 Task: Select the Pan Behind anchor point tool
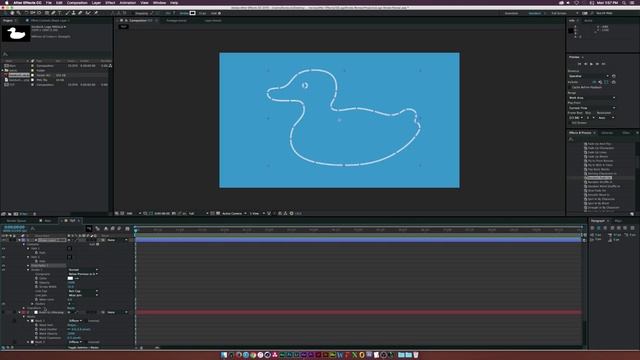(x=39, y=13)
